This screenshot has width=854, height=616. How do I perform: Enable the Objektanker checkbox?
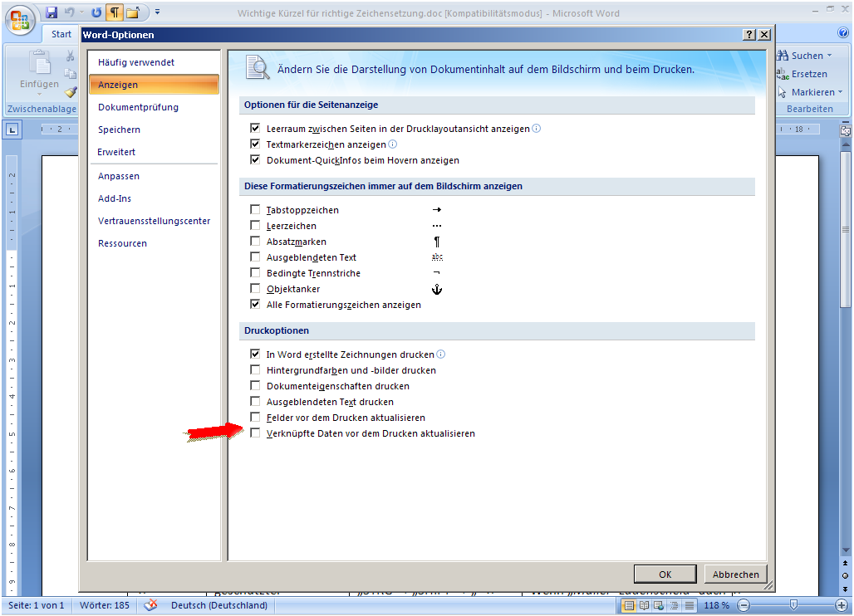255,288
